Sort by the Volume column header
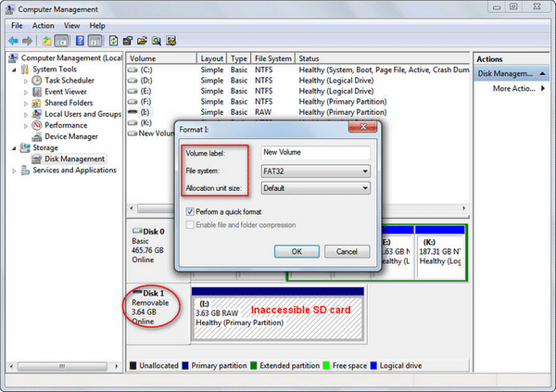 161,58
